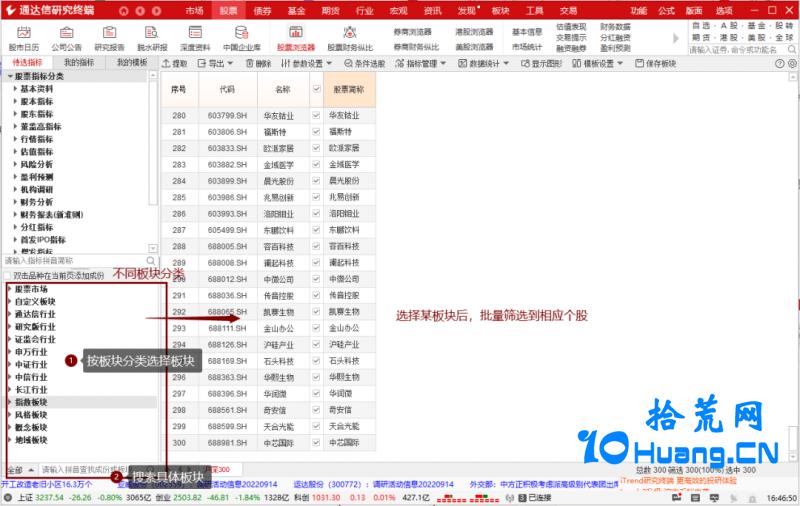The width and height of the screenshot is (800, 506).
Task: Click the indicator pinyin search input field
Action: pyautogui.click(x=74, y=261)
